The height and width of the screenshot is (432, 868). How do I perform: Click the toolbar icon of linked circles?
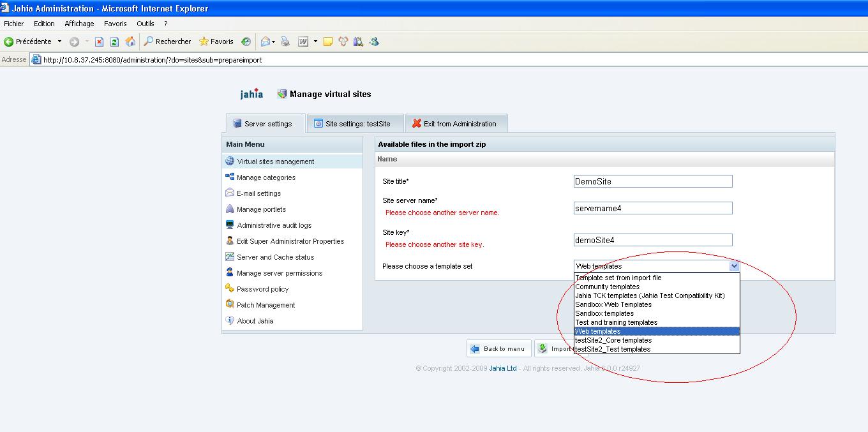343,41
